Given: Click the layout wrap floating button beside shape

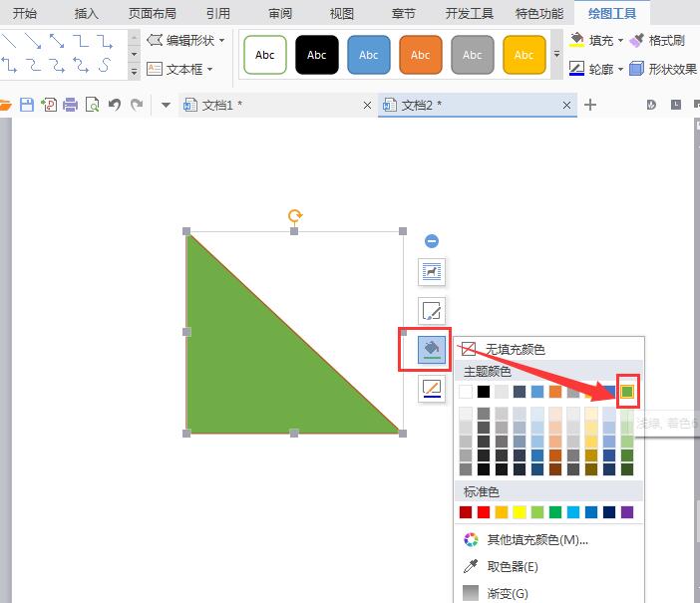Looking at the screenshot, I should coord(432,271).
